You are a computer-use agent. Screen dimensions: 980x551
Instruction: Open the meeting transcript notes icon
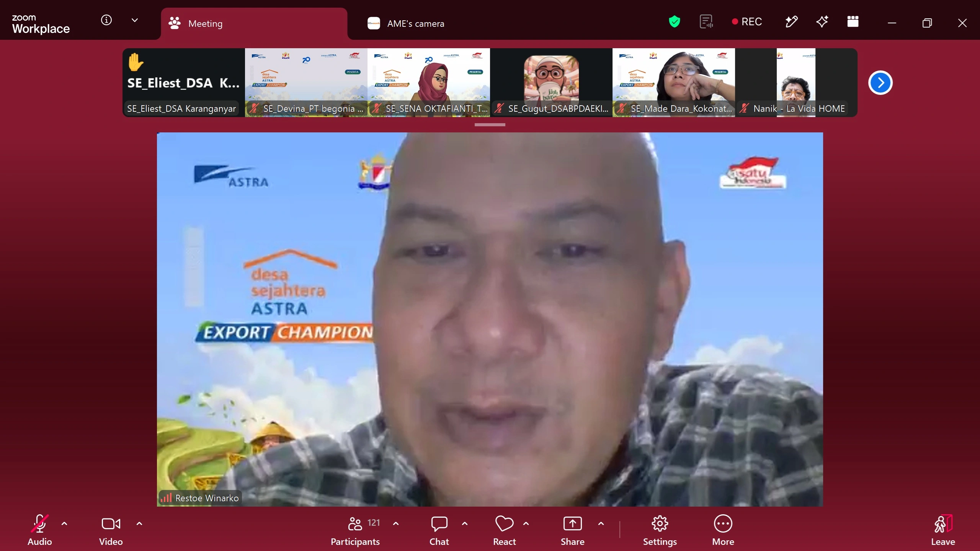click(x=706, y=22)
